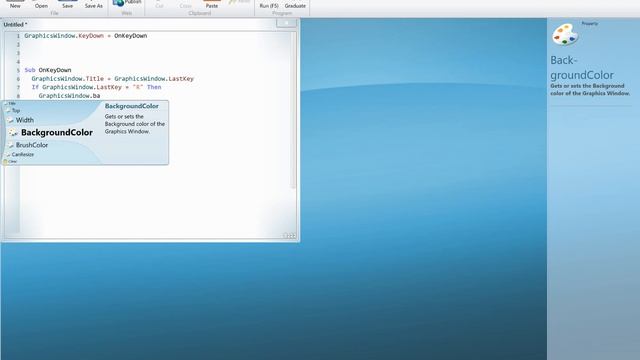640x360 pixels.
Task: Click the New file toolbar button
Action: click(x=15, y=4)
